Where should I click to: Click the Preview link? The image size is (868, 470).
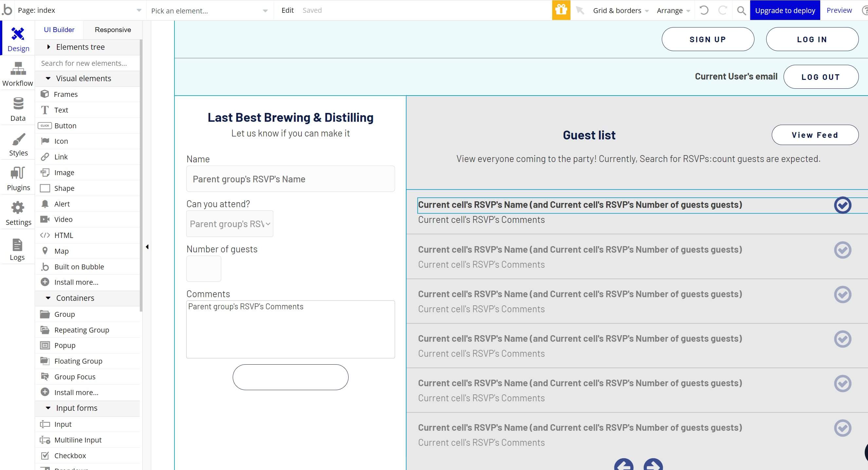coord(839,10)
